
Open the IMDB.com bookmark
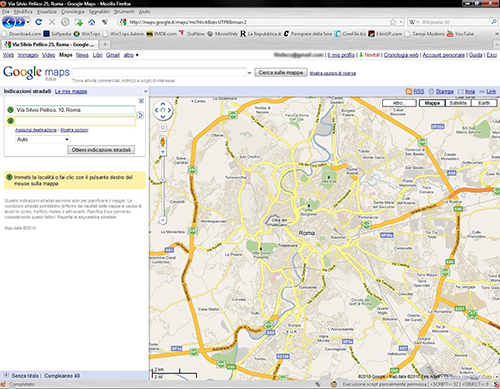click(x=161, y=34)
